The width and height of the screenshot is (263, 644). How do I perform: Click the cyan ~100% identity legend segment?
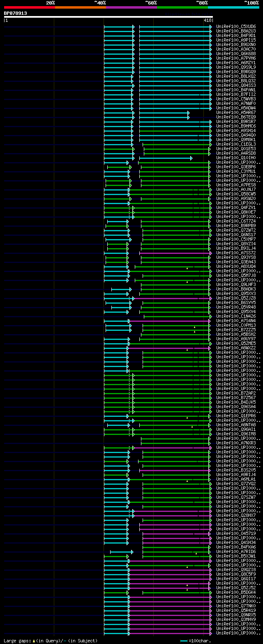(x=233, y=7)
